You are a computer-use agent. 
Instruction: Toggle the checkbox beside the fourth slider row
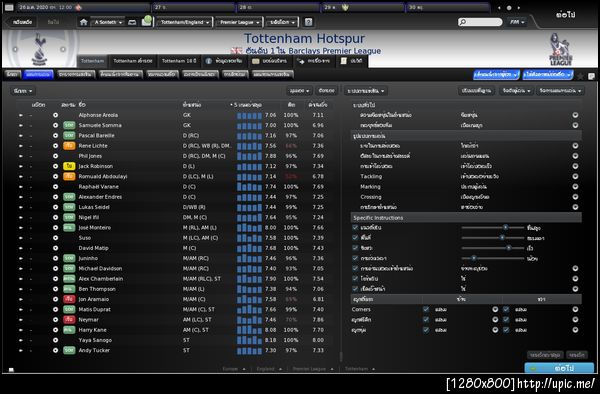(x=355, y=258)
